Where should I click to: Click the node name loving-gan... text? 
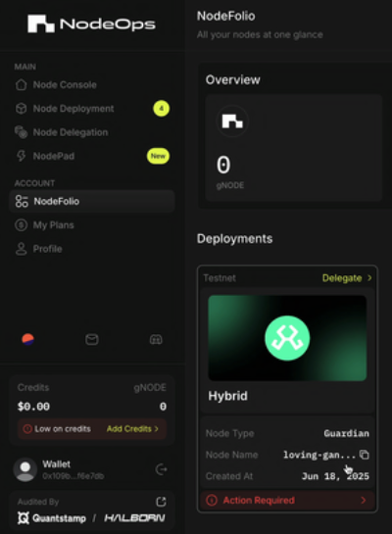(x=319, y=455)
